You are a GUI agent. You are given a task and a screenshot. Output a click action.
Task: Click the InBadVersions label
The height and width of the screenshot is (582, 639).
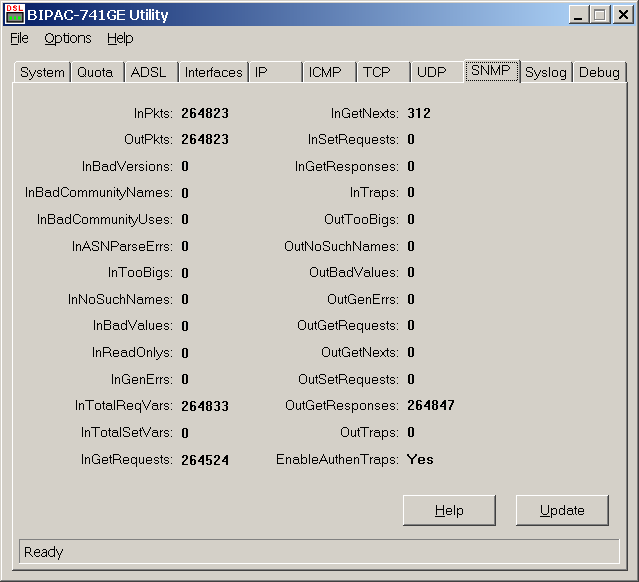point(127,166)
